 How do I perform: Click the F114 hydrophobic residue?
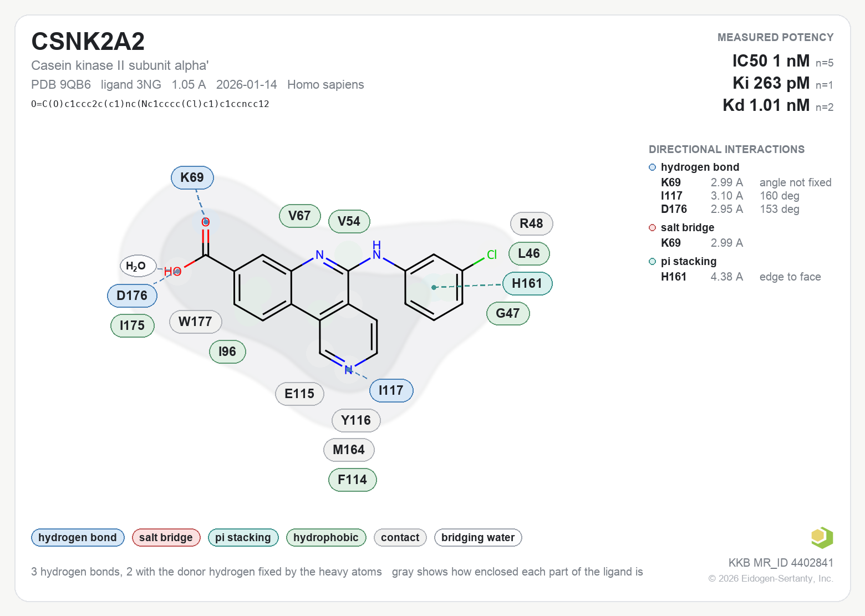tap(352, 480)
